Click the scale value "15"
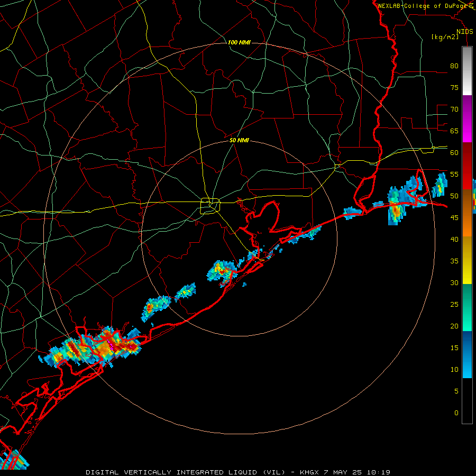 (x=454, y=348)
